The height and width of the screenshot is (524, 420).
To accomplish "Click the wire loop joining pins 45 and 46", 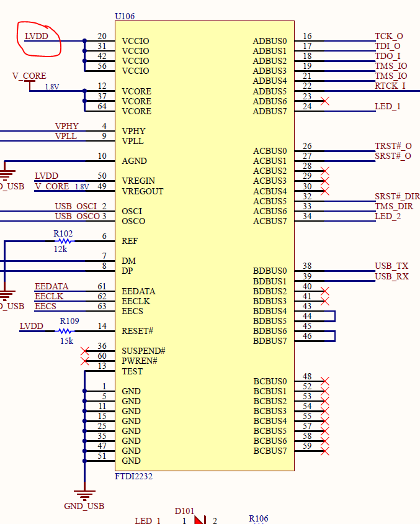I will point(334,336).
